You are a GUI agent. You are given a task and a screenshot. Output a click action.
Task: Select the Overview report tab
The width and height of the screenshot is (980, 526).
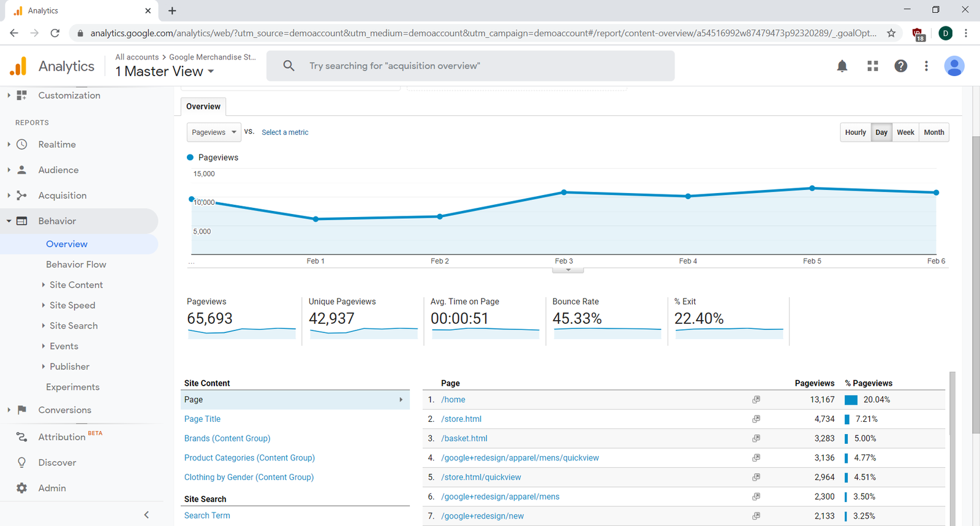[203, 107]
